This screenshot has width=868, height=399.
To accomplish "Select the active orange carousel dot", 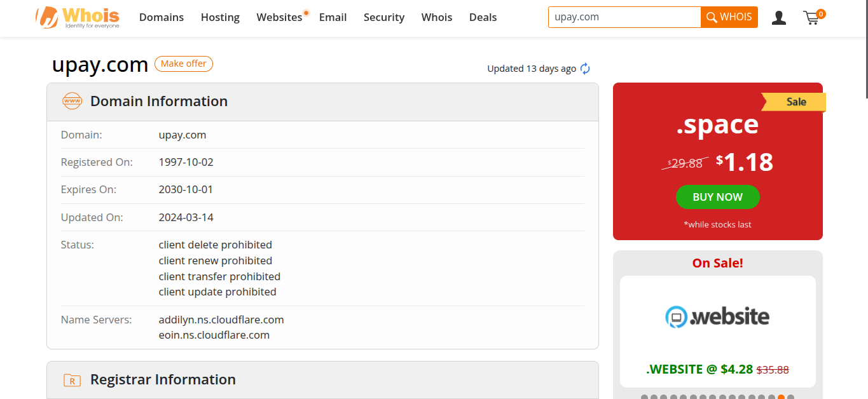I will coord(781,398).
